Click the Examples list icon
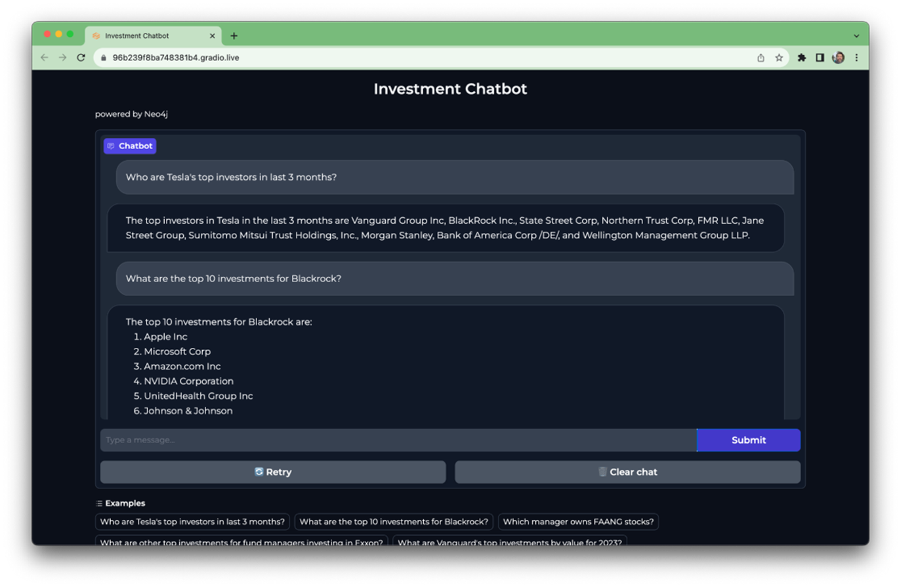Image resolution: width=901 pixels, height=588 pixels. (99, 503)
